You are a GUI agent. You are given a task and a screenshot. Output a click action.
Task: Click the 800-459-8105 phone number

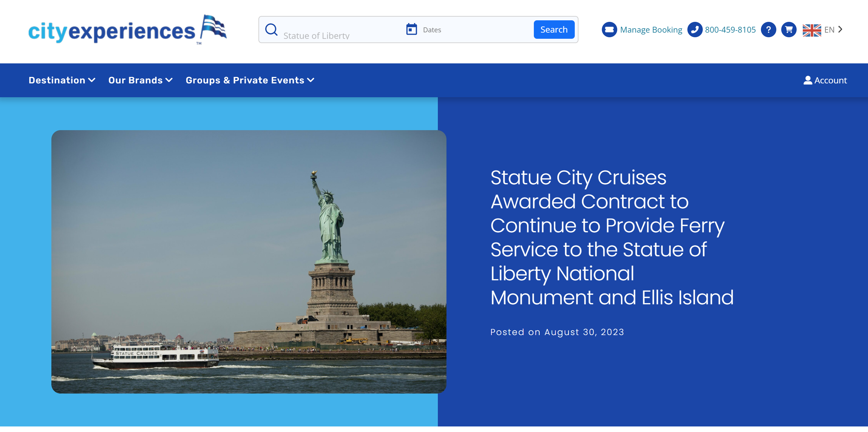[x=730, y=30]
